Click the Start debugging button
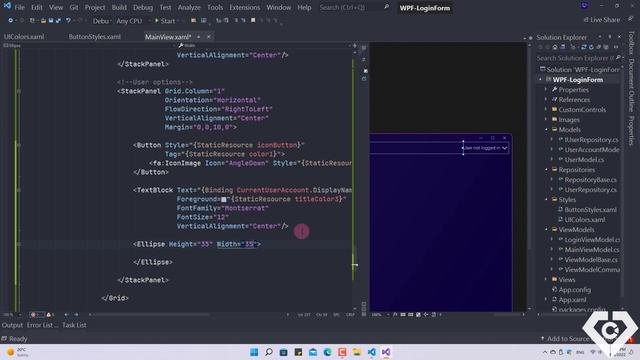The height and width of the screenshot is (360, 640). click(x=165, y=21)
